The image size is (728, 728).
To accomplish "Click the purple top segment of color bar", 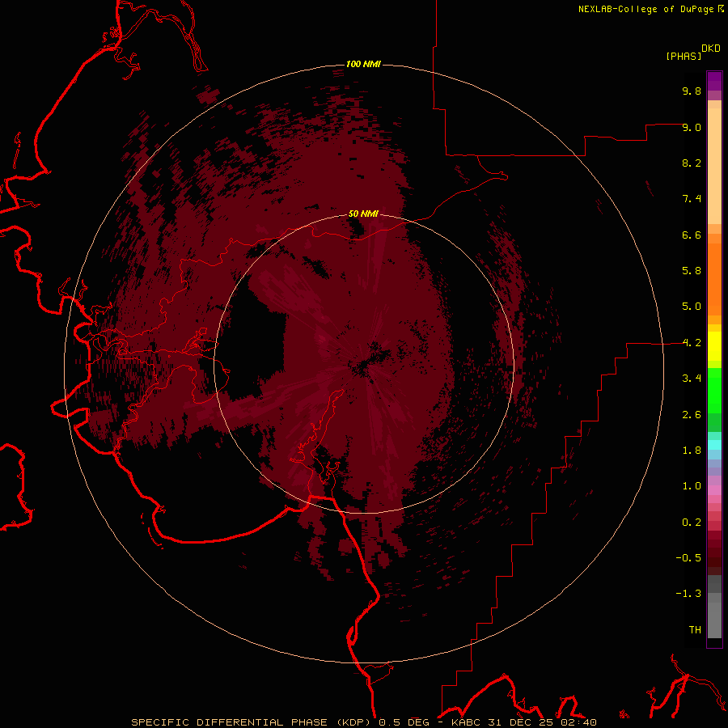I will (714, 81).
